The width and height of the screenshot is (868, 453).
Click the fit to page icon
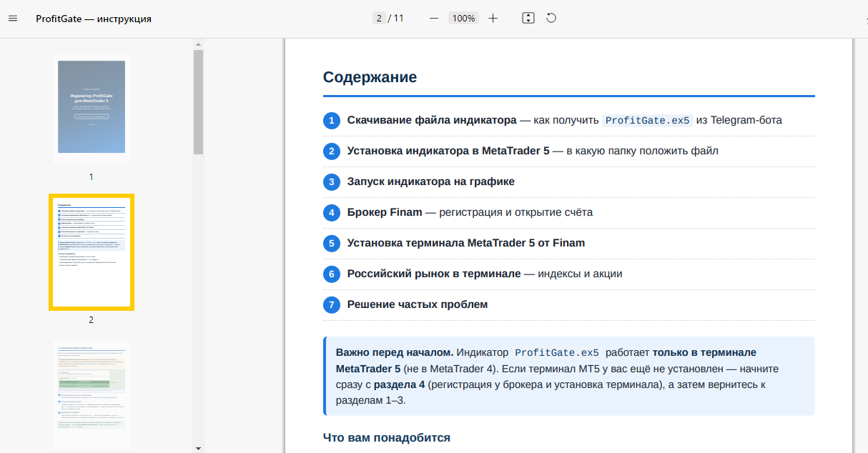(528, 19)
